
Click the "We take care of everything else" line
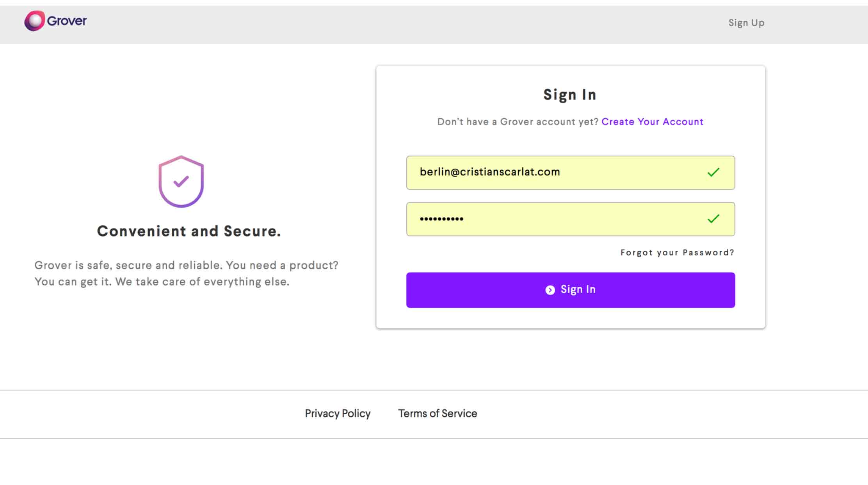point(202,282)
